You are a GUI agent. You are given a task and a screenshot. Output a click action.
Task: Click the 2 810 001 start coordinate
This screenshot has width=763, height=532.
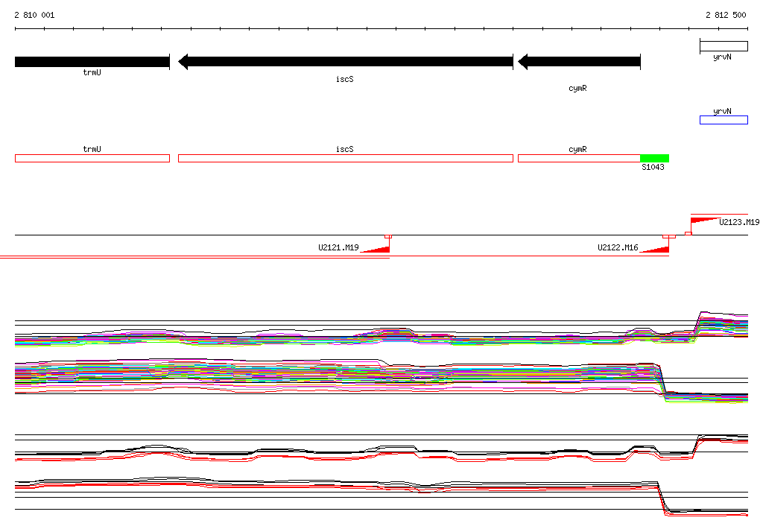pyautogui.click(x=34, y=15)
